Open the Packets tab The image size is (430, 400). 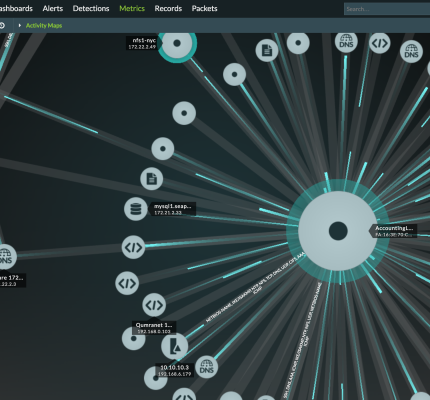click(x=205, y=8)
